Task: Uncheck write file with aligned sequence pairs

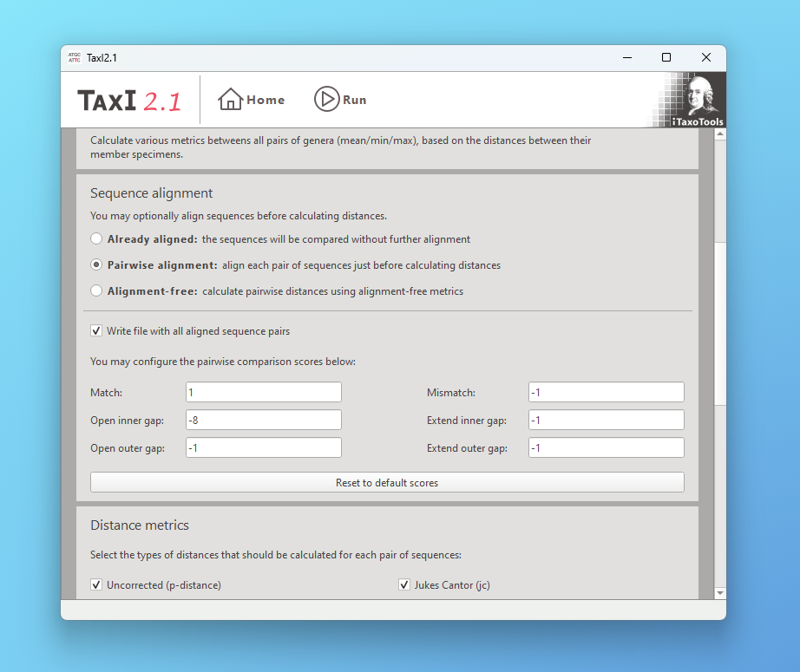Action: click(96, 330)
